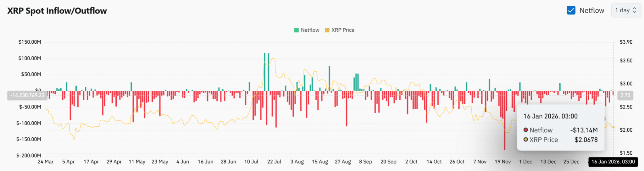Click the $3.00 price axis label
Viewport: 644px width, 171px height.
point(626,84)
